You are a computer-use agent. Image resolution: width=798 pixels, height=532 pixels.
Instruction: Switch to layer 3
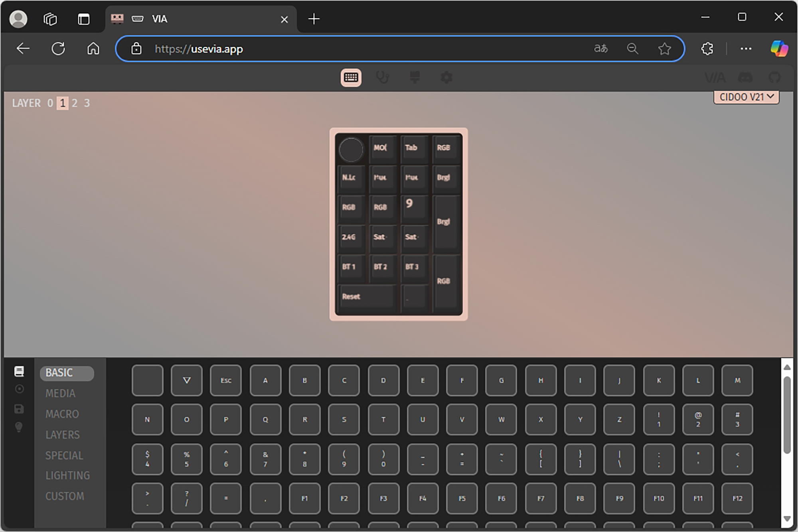[x=87, y=103]
